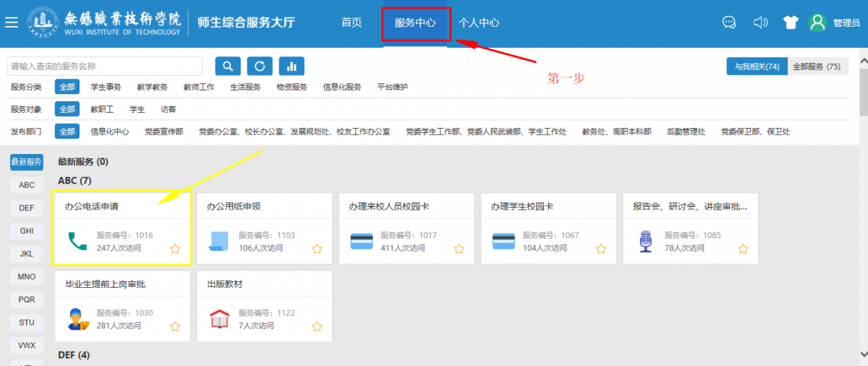868x366 pixels.
Task: Filter by 平台维护 category
Action: point(393,87)
